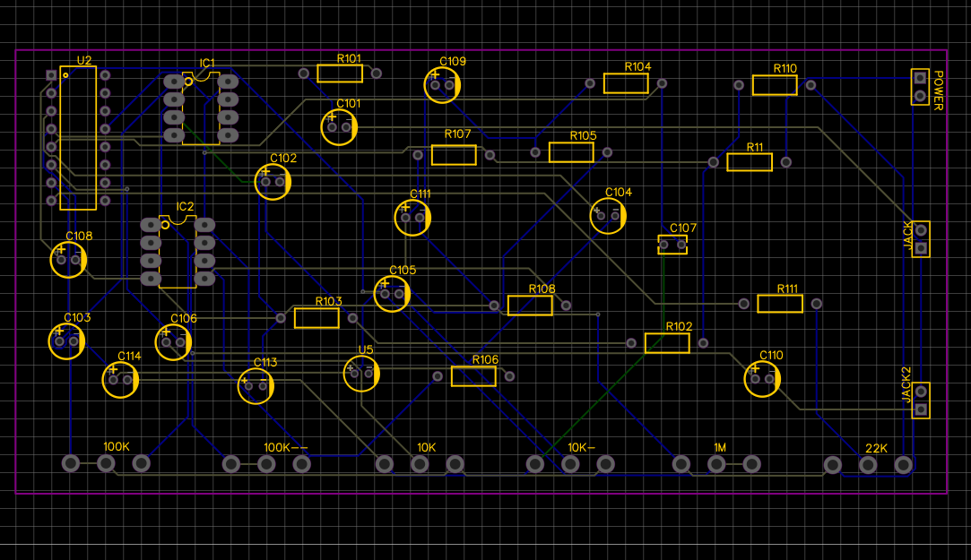Click the 10K potentiometer middle pad
971x560 pixels.
point(420,463)
